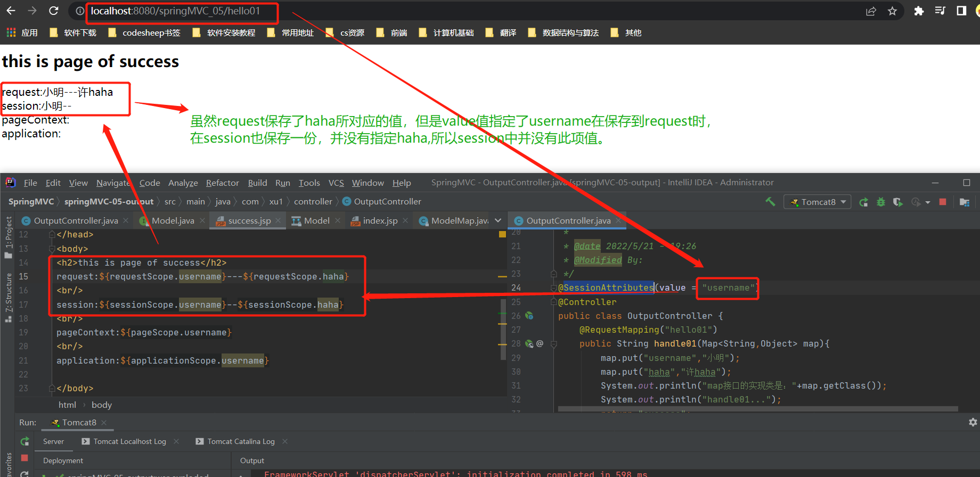Click the body breadcrumb below editor

tap(102, 405)
